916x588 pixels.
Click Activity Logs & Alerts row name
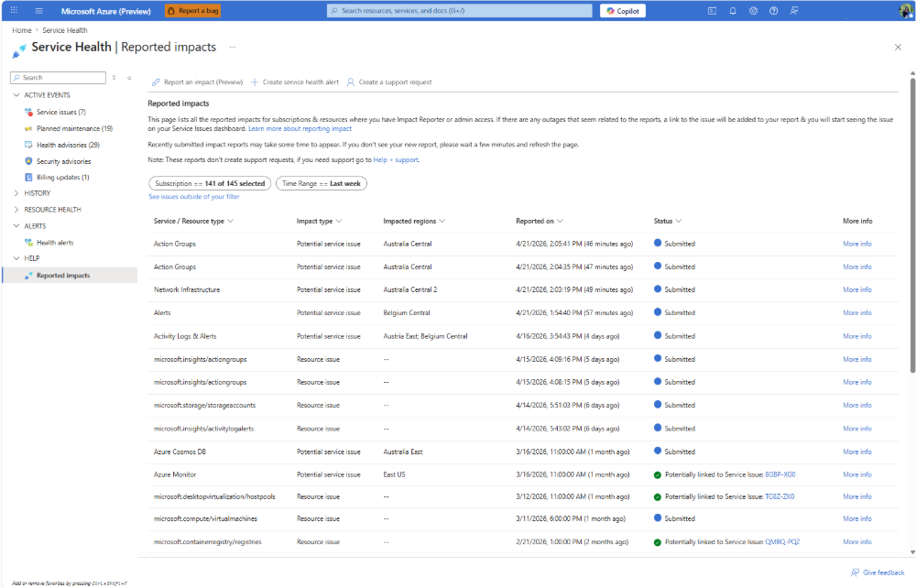coord(185,336)
